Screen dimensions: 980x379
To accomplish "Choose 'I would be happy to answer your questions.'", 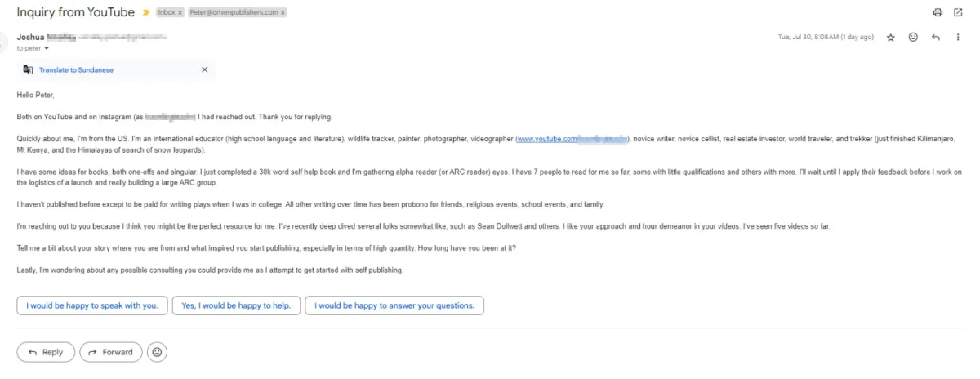I will (394, 305).
